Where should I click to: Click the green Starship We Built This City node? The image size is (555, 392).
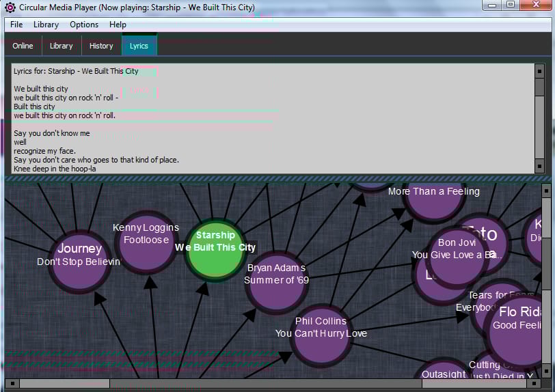coord(215,250)
